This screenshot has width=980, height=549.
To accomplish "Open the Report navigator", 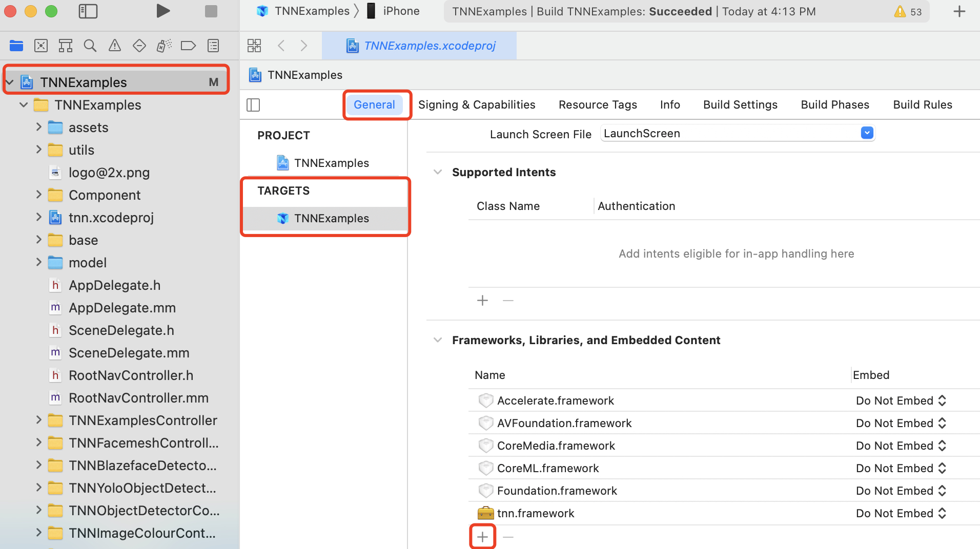I will (213, 46).
